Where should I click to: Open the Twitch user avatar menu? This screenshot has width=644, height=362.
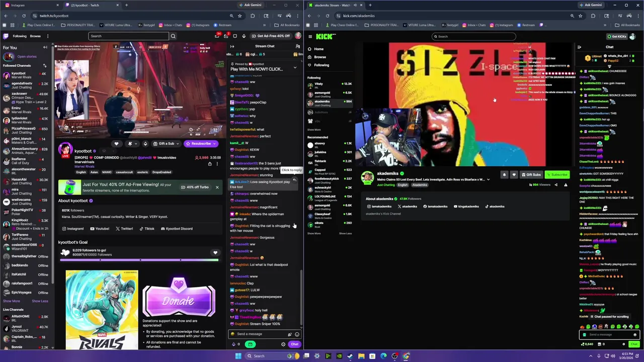pyautogui.click(x=298, y=36)
